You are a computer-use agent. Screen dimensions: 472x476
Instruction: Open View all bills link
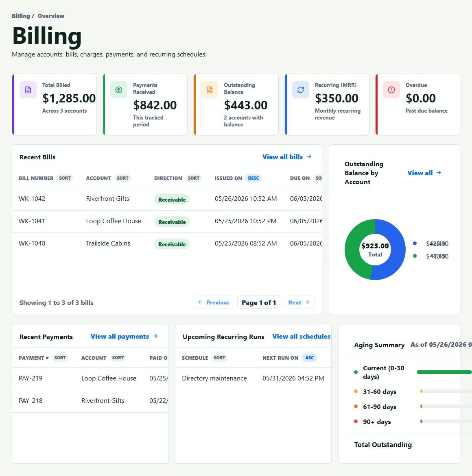[287, 156]
